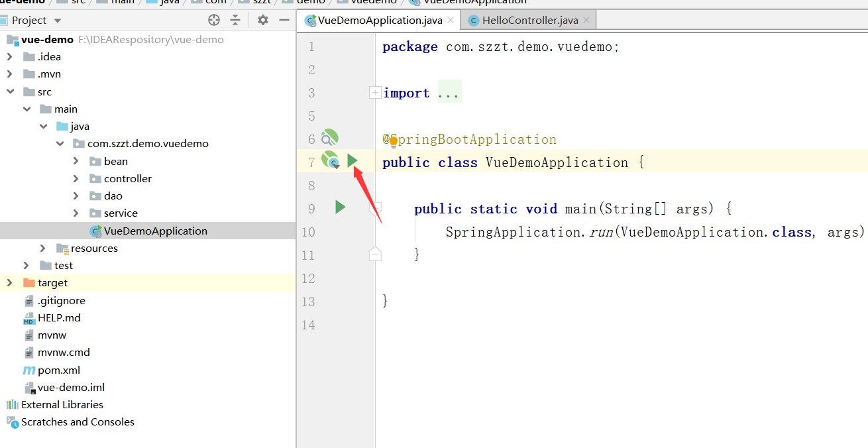Image resolution: width=868 pixels, height=448 pixels.
Task: Expand the dao package chevron
Action: (76, 196)
